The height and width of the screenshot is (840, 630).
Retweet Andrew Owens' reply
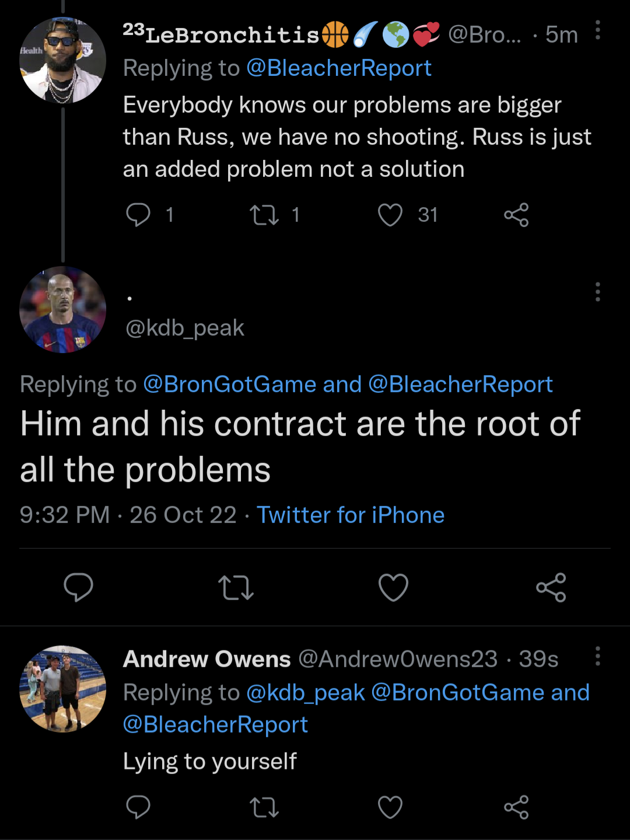(264, 807)
